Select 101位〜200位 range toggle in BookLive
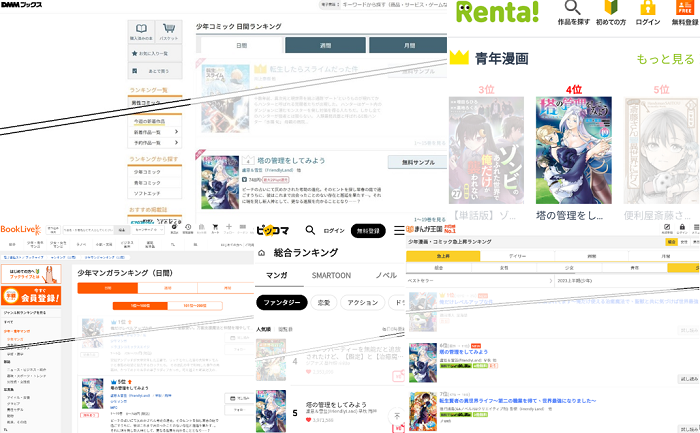This screenshot has width=700, height=433. [x=195, y=306]
